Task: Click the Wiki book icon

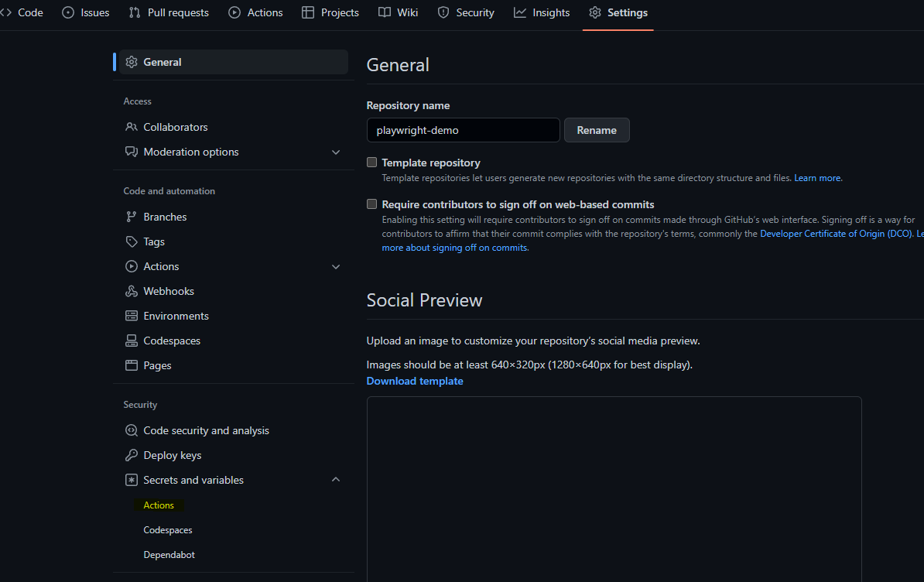Action: [384, 12]
